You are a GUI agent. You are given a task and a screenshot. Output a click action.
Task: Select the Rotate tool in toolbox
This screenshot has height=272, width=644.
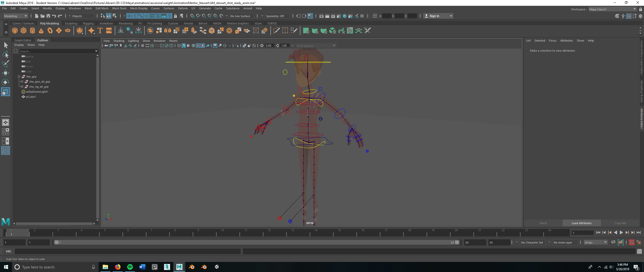tap(5, 82)
